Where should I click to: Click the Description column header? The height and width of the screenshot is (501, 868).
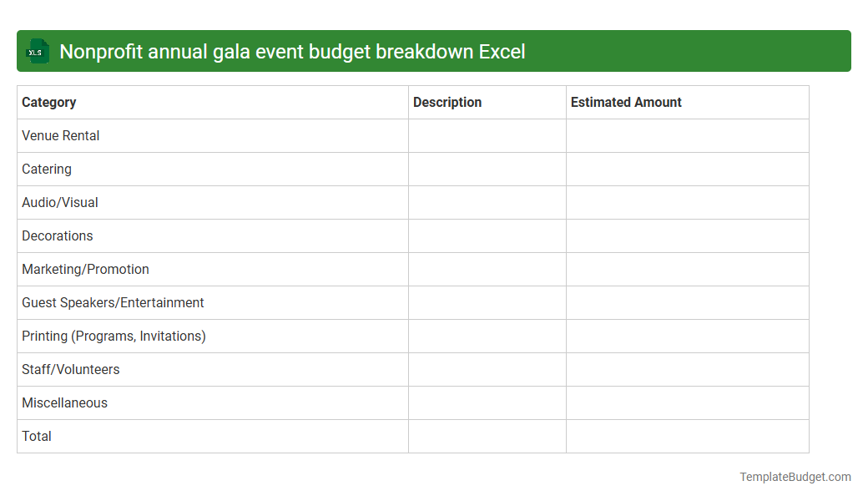(x=447, y=102)
